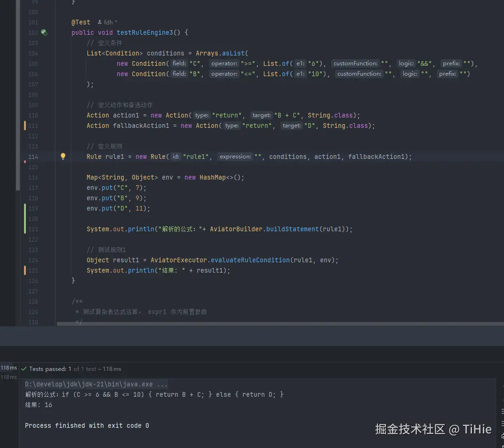Click the customFunction: inlay hint on line 105
The height and width of the screenshot is (448, 504).
(x=355, y=63)
